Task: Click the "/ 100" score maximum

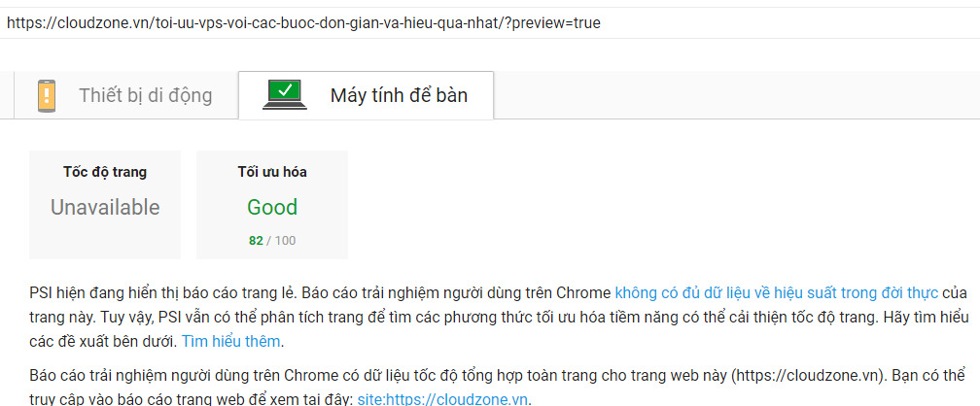Action: tap(282, 240)
